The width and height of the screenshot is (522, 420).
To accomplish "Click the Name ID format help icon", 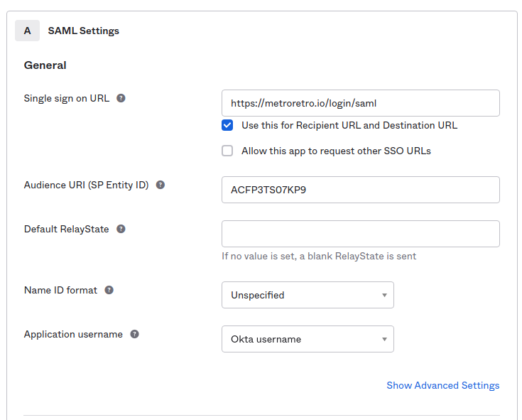I will click(x=109, y=290).
